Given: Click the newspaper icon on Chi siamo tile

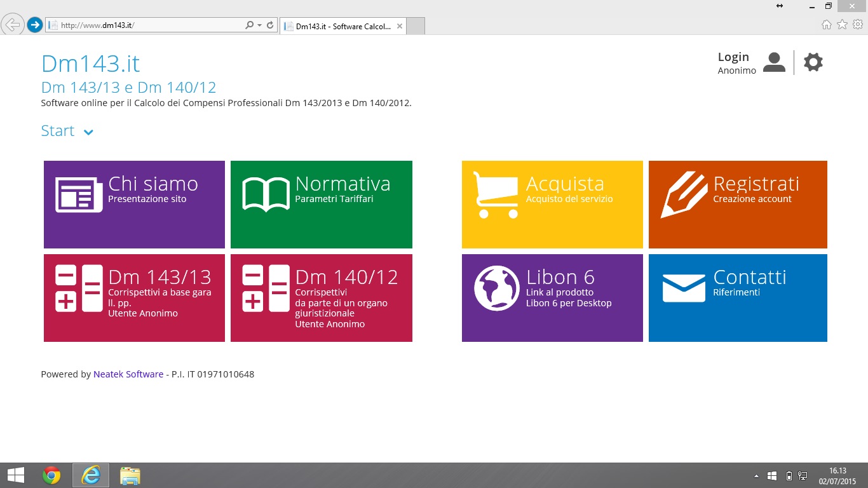Looking at the screenshot, I should (79, 194).
